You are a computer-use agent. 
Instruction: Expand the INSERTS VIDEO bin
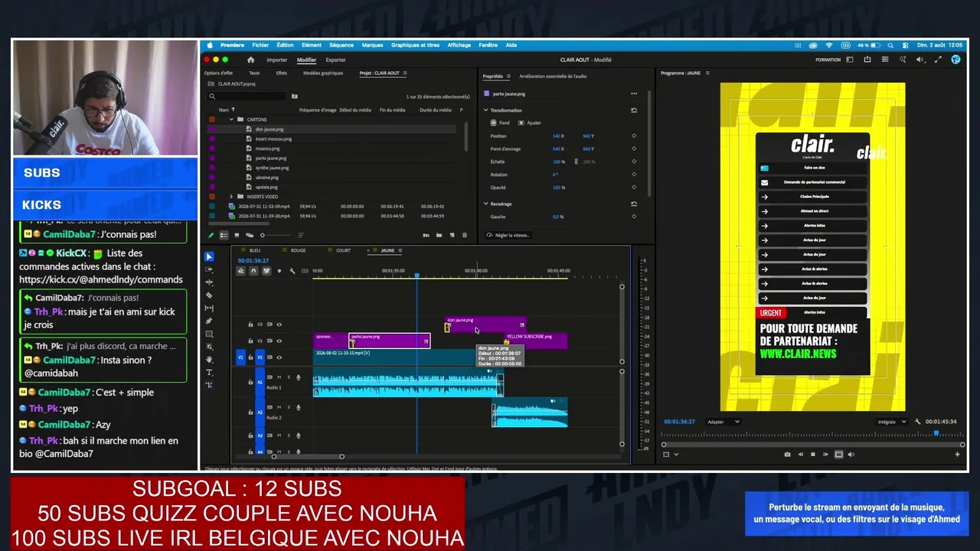click(231, 197)
